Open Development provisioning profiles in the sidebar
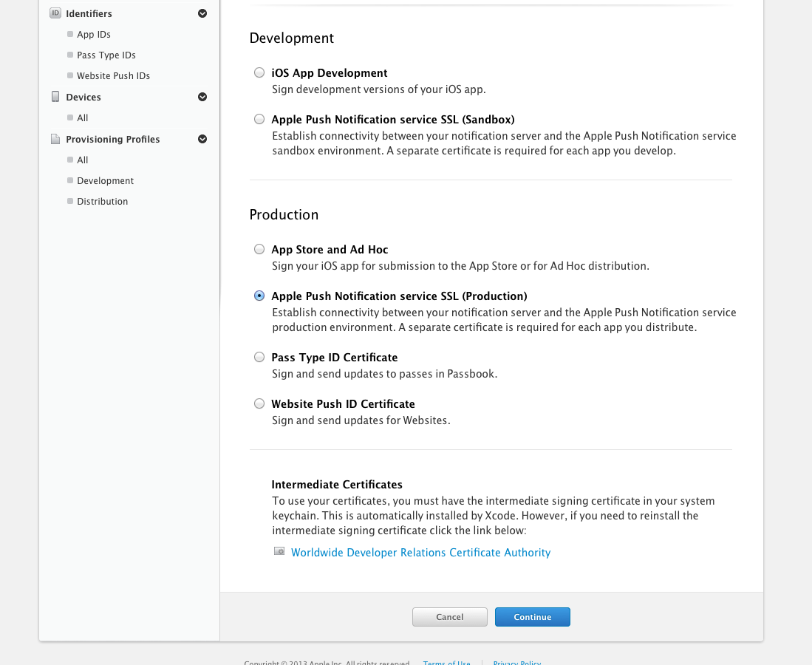Image resolution: width=812 pixels, height=665 pixels. coord(105,181)
